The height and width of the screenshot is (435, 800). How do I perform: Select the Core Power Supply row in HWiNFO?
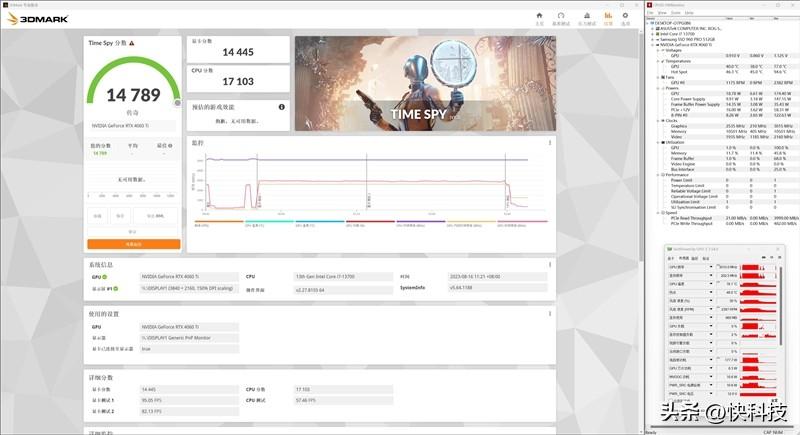(724, 99)
